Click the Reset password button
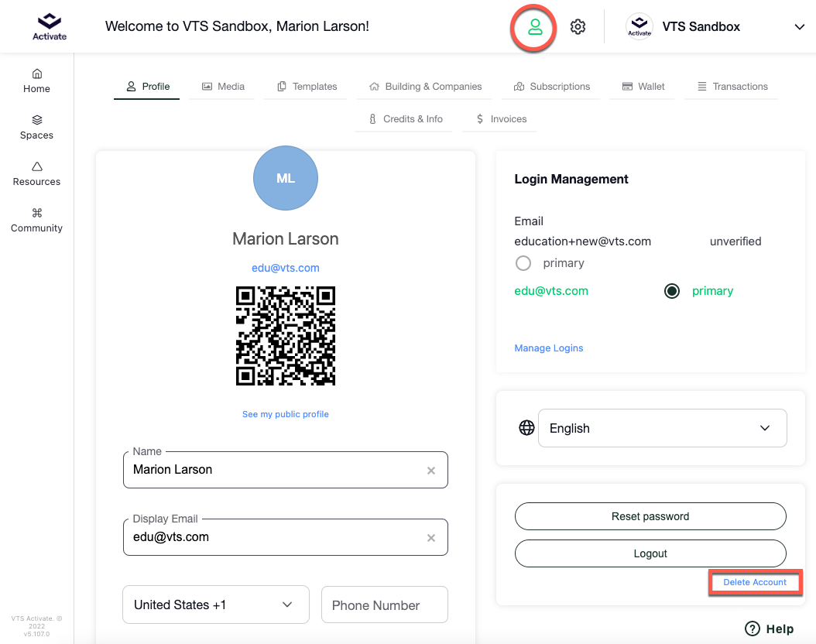Image resolution: width=816 pixels, height=644 pixels. tap(650, 516)
